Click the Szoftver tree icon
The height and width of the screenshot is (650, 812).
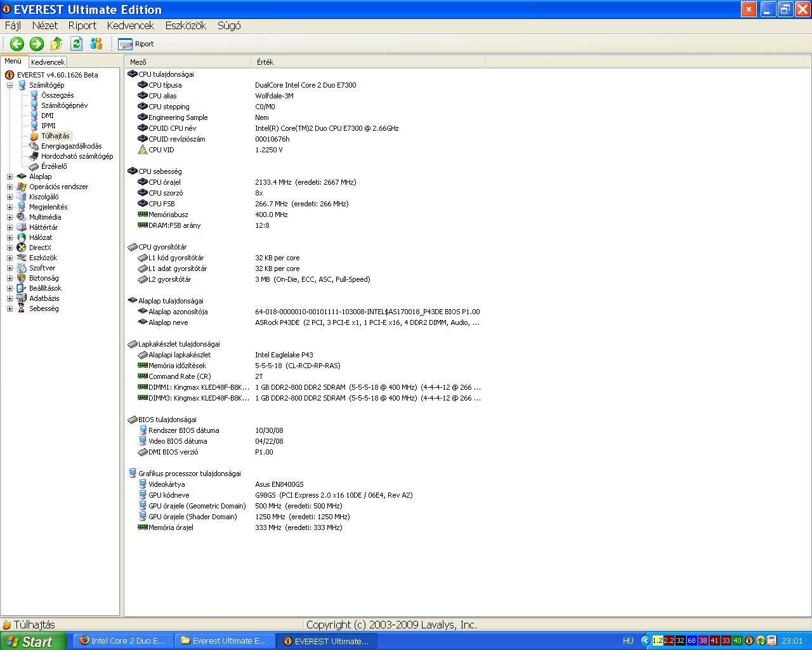[22, 268]
